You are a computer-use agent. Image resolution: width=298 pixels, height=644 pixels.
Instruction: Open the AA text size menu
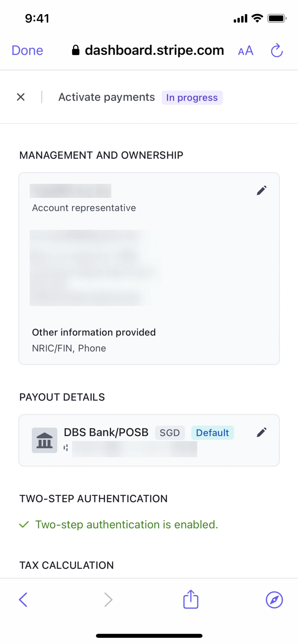coord(245,51)
